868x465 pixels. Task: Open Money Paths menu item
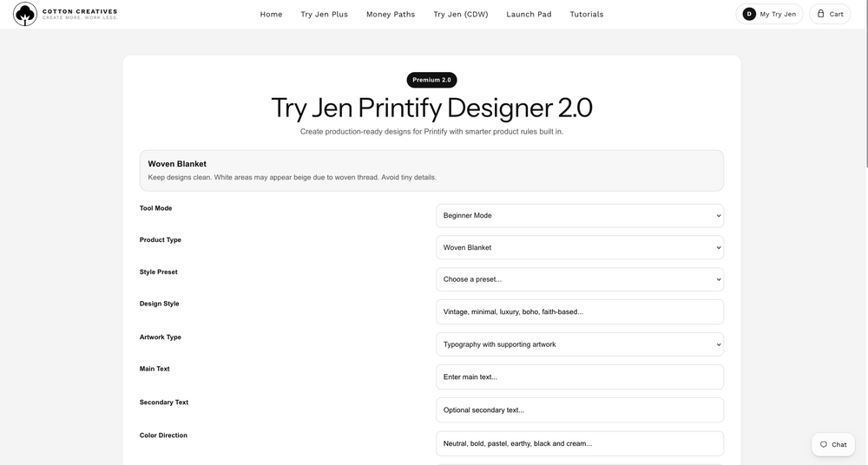click(x=391, y=15)
